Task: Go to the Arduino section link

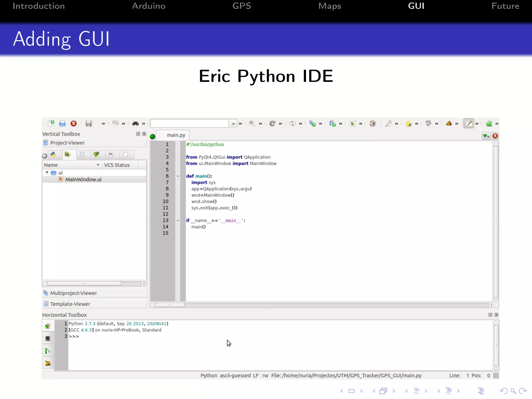Action: click(x=149, y=6)
